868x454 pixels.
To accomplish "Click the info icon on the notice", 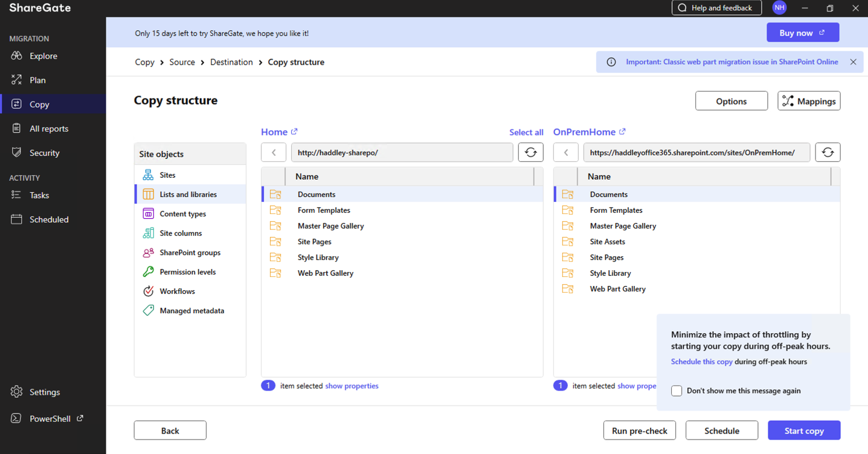I will pos(611,62).
